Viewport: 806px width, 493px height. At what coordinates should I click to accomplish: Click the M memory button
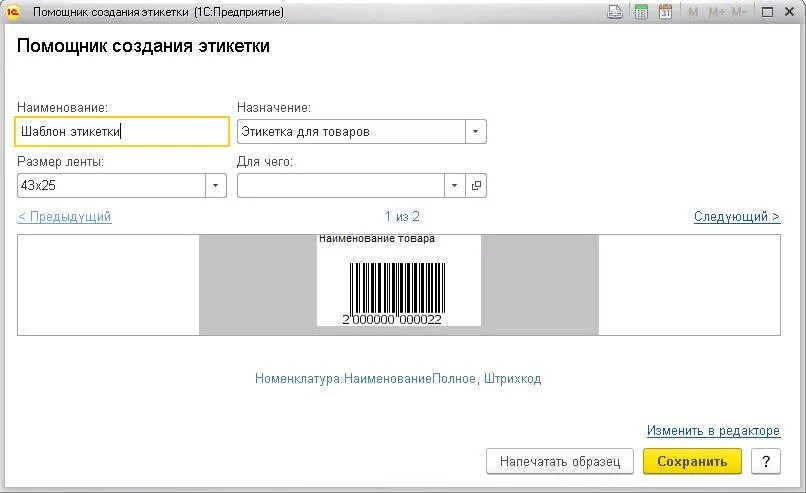tap(693, 12)
